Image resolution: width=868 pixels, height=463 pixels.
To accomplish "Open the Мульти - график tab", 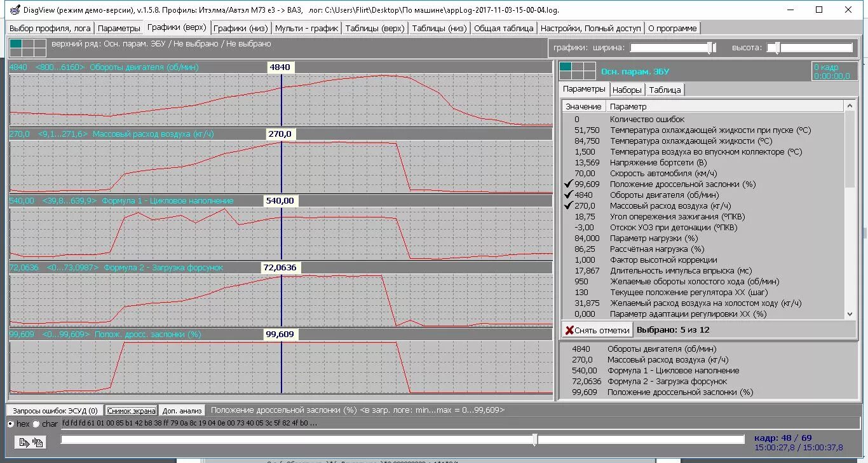I will [306, 28].
